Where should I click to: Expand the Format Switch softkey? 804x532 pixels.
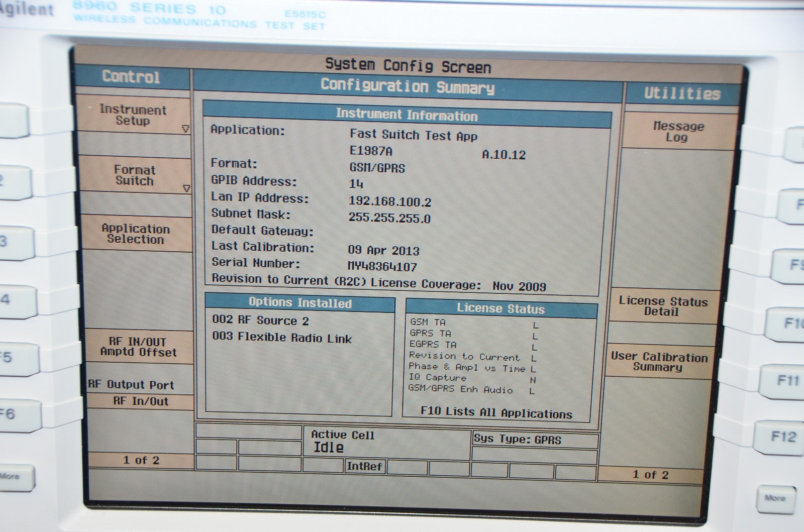(x=135, y=175)
